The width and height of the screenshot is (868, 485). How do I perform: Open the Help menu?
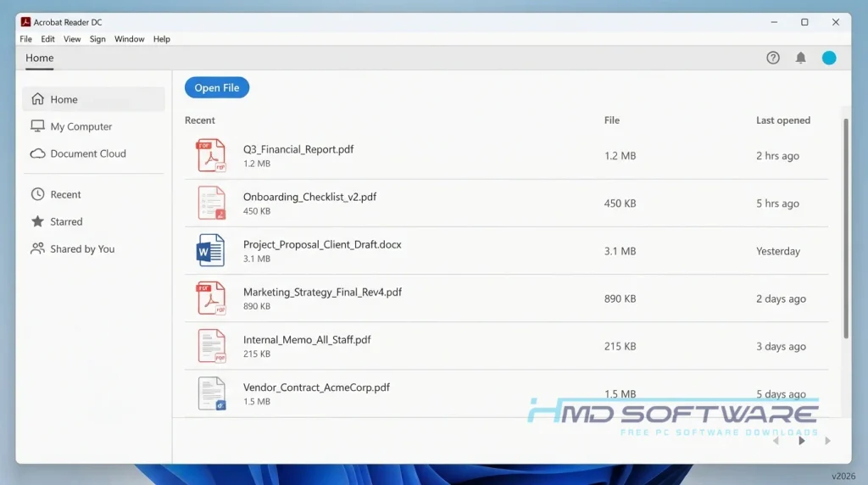pos(162,39)
